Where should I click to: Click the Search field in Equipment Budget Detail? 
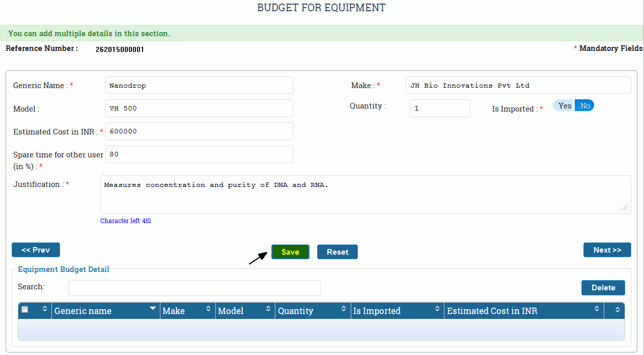pos(194,288)
